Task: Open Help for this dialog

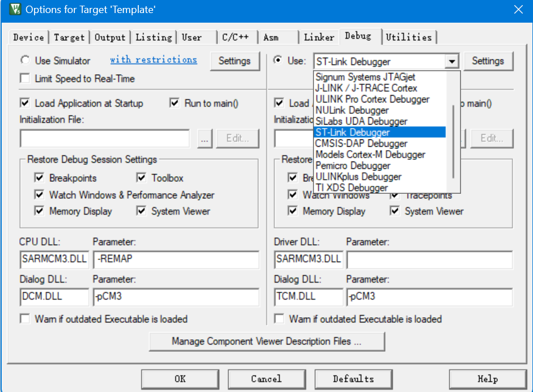Action: pyautogui.click(x=488, y=379)
